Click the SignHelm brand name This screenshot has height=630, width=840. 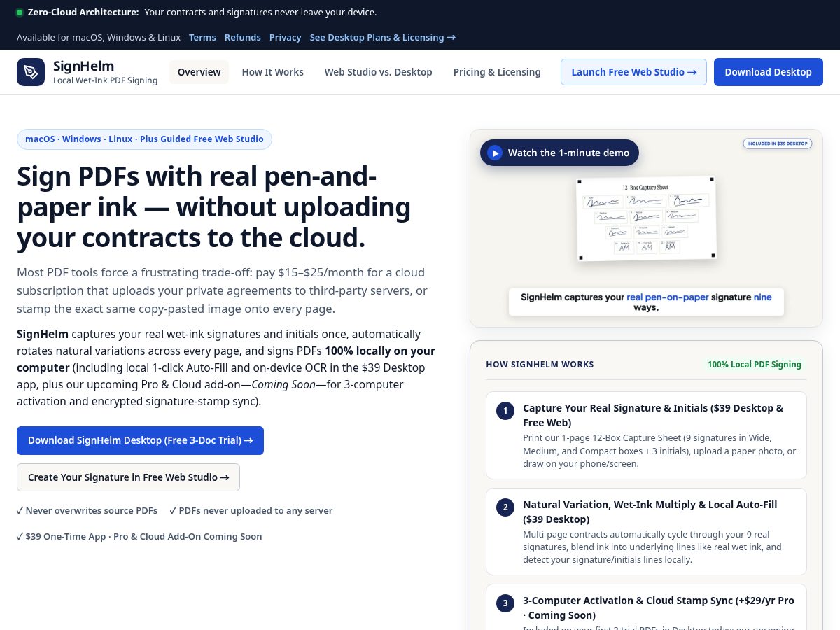pyautogui.click(x=83, y=66)
